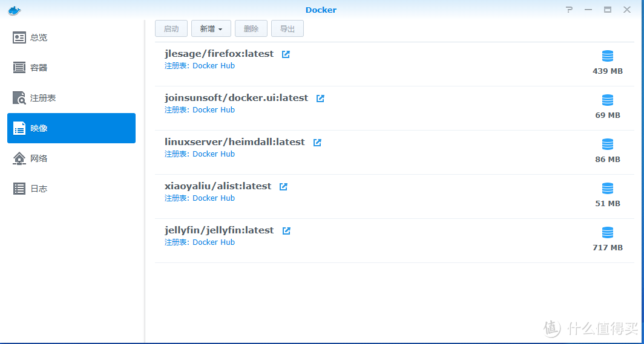Click the 网络 network house icon

point(19,158)
